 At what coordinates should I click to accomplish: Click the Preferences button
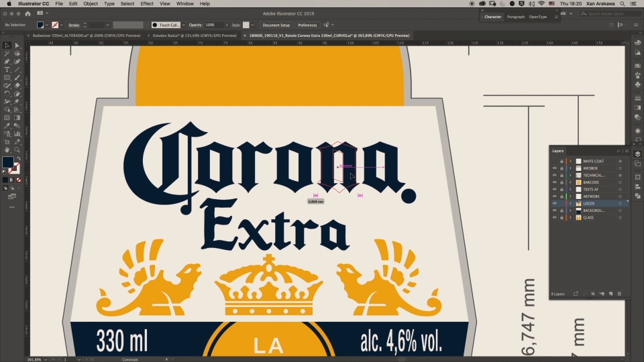tap(307, 25)
